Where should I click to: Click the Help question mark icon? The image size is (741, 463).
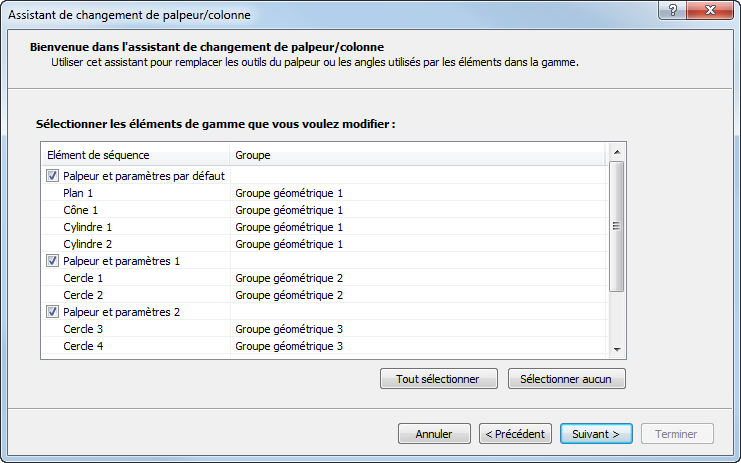click(x=671, y=9)
